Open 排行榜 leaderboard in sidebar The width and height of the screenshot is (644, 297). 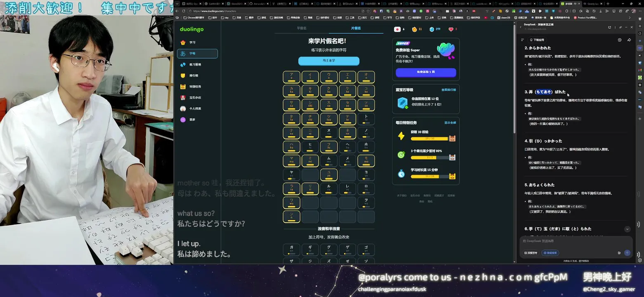[x=197, y=75]
